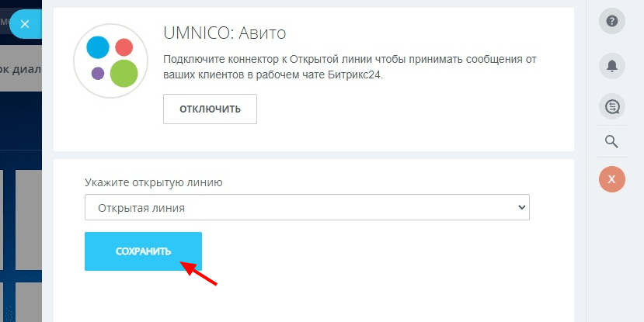
Task: Click the Укажите открытую линию label
Action: tap(154, 183)
